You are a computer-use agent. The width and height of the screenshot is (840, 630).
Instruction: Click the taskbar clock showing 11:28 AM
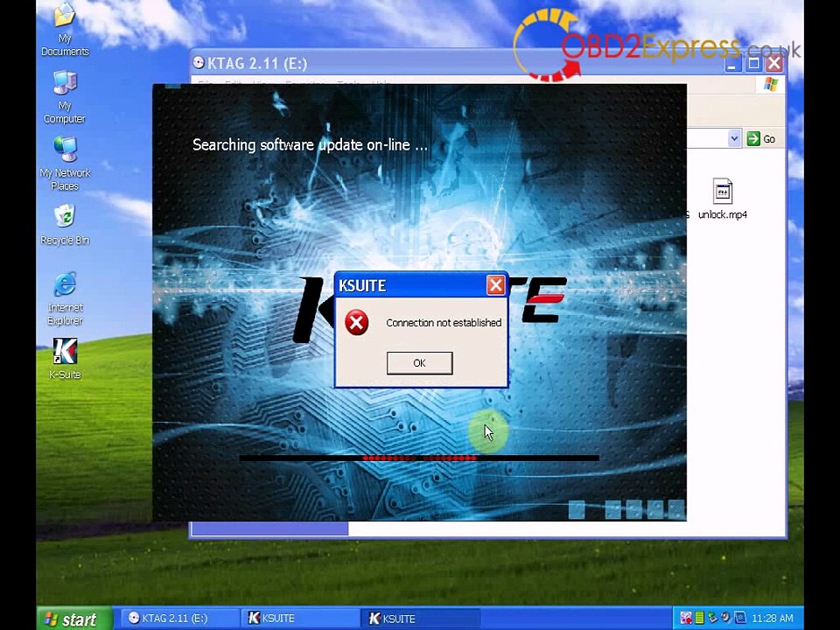pos(772,619)
